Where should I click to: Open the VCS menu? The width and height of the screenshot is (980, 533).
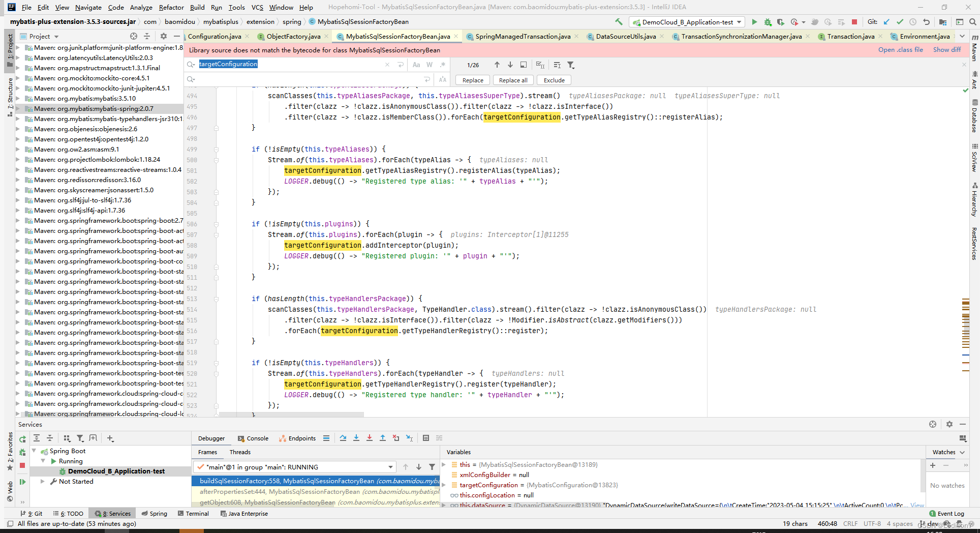tap(257, 7)
